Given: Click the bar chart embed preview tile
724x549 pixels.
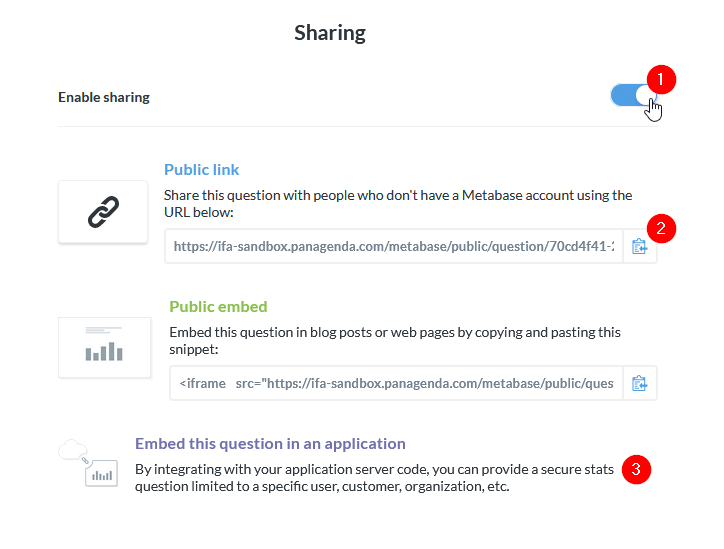Looking at the screenshot, I should [x=103, y=347].
